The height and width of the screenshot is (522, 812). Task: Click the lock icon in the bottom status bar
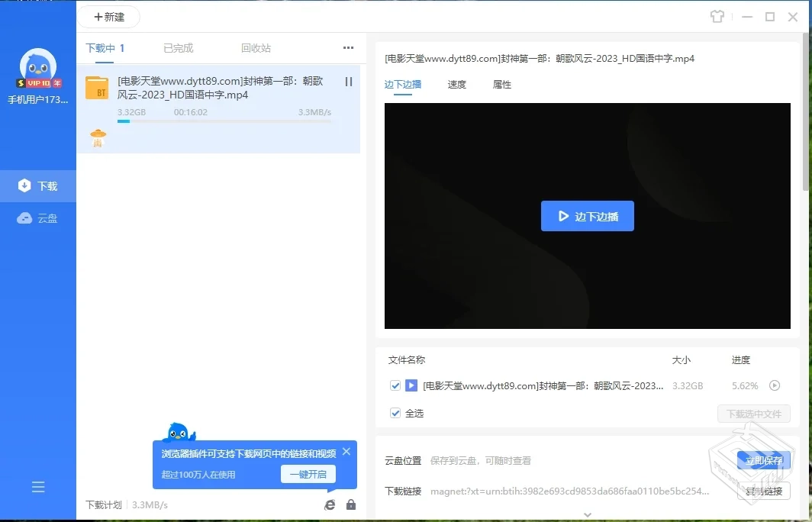[351, 504]
